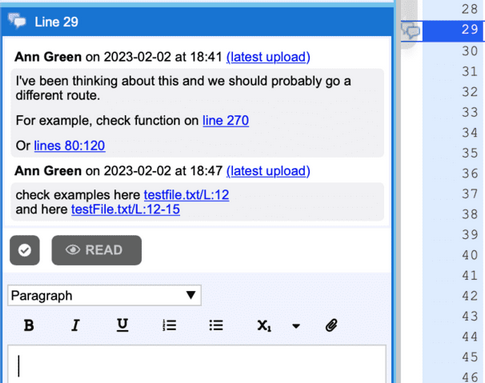The width and height of the screenshot is (485, 383).
Task: Click the Line 29 header title
Action: click(x=56, y=22)
